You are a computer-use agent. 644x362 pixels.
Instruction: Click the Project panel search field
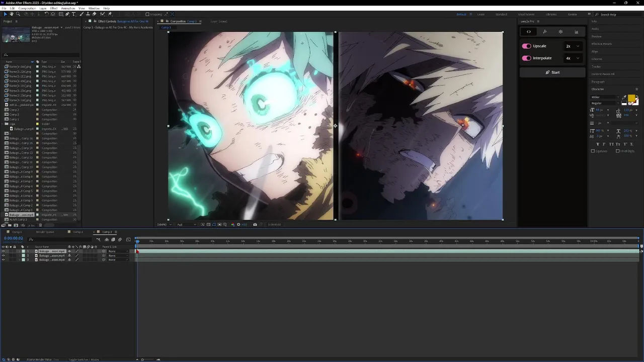point(41,55)
